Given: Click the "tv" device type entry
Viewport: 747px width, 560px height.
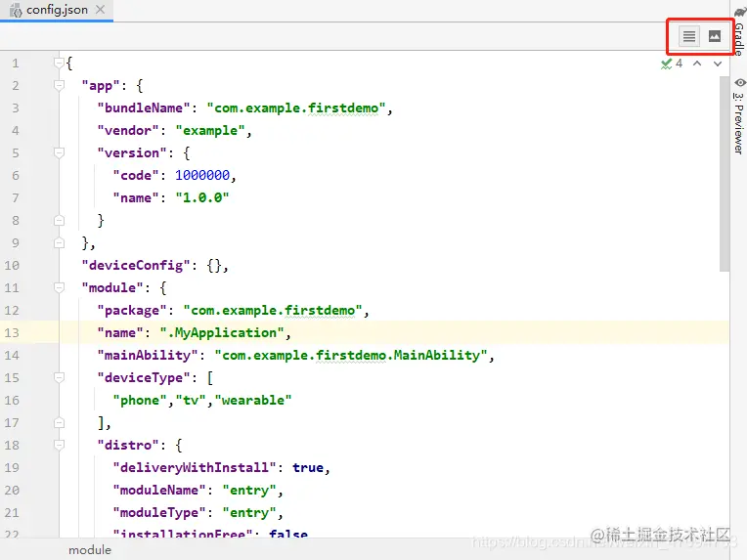Looking at the screenshot, I should (x=191, y=400).
